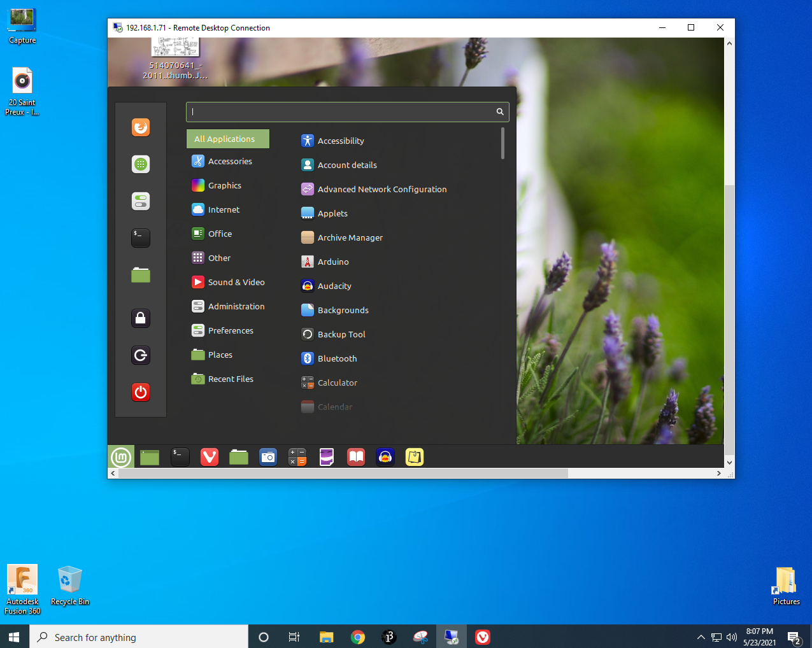Open notification center on taskbar
The width and height of the screenshot is (812, 648).
[x=794, y=637]
